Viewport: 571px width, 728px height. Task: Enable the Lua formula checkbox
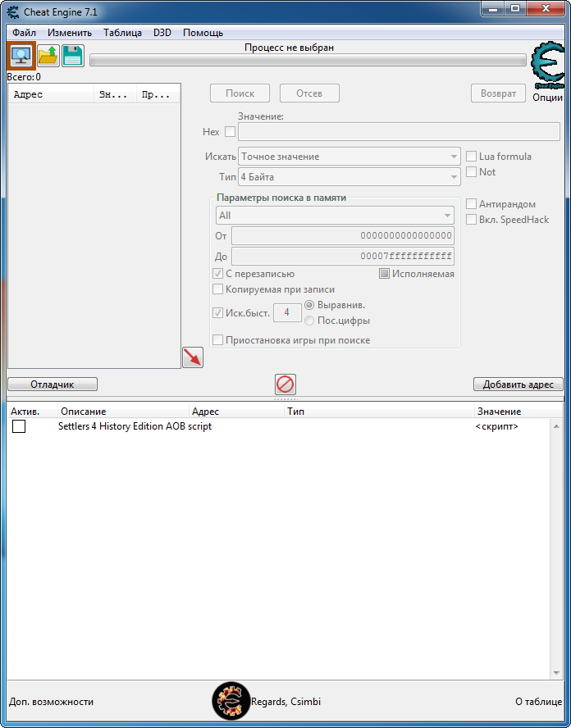pyautogui.click(x=471, y=157)
